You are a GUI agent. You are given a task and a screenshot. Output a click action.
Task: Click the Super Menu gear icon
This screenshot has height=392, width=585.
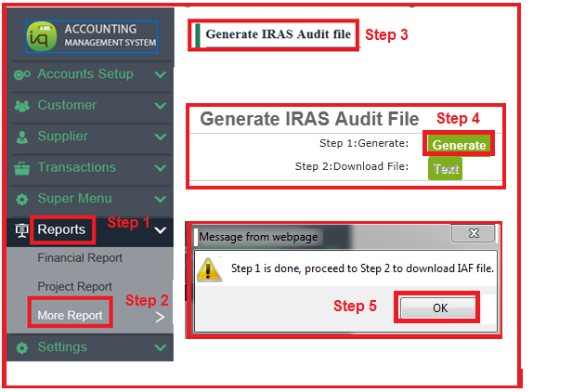click(23, 200)
